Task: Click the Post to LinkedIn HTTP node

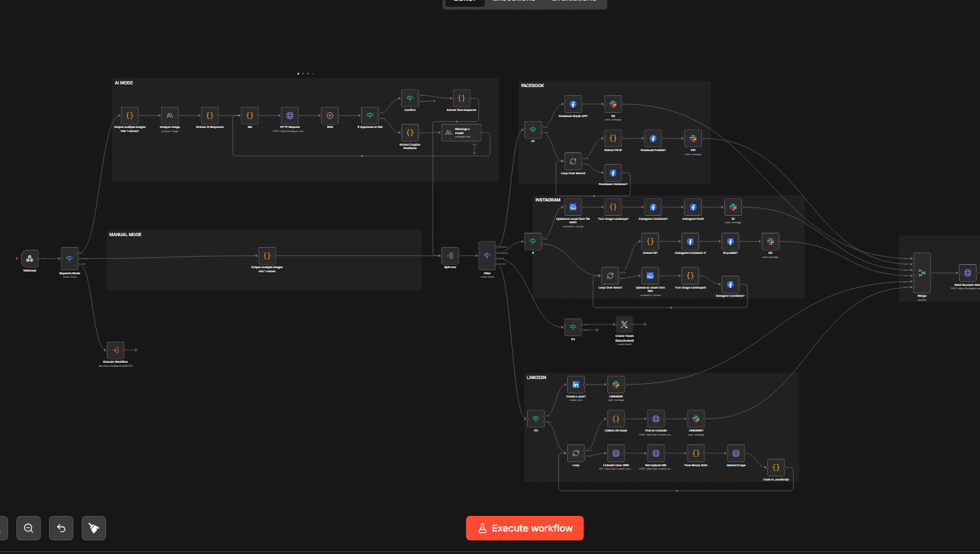Action: coord(656,419)
